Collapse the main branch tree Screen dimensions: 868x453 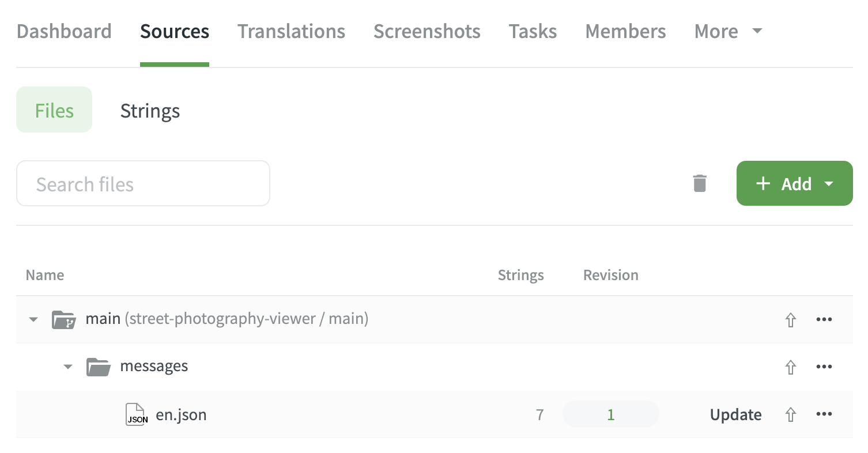click(33, 319)
